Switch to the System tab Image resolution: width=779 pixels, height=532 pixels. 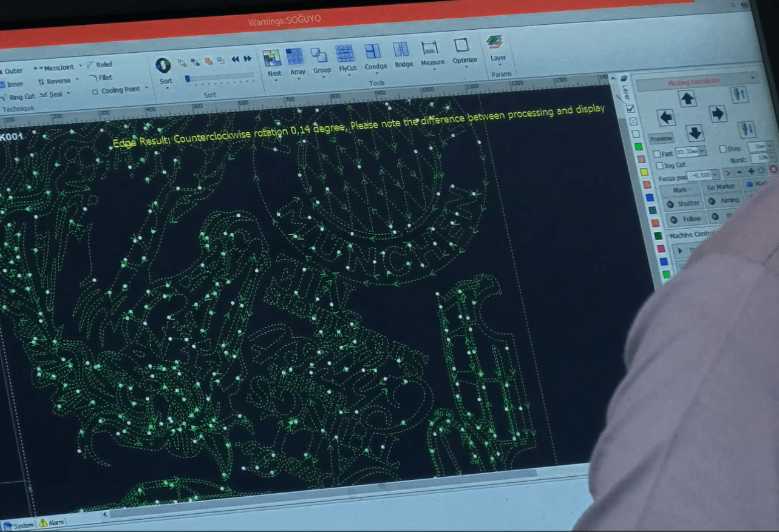18,525
